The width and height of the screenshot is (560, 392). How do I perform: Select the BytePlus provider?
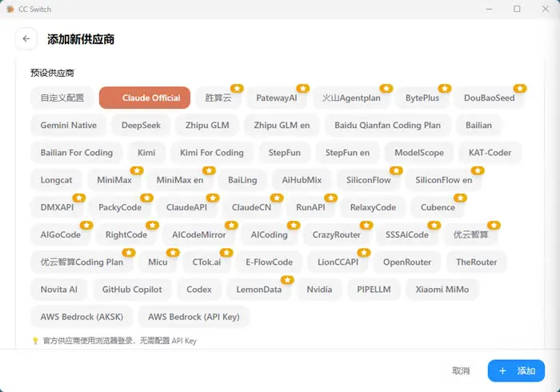(x=422, y=98)
